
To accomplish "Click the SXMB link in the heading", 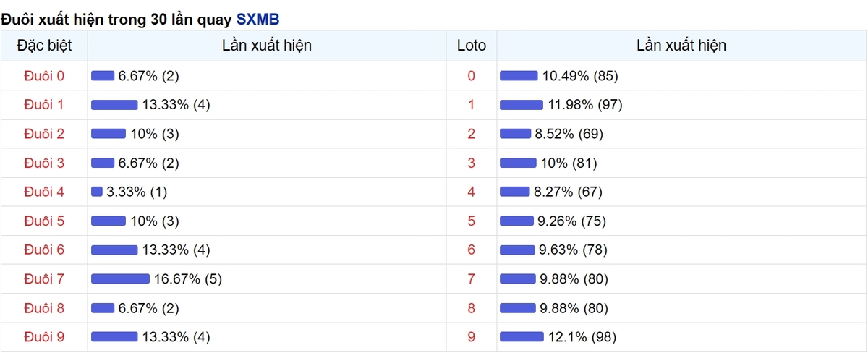I will pos(258,19).
